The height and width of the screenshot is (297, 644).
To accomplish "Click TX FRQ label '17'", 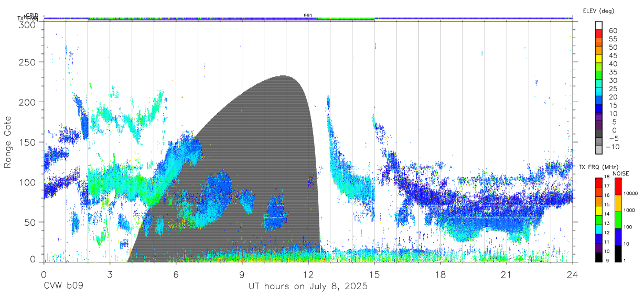I will click(607, 186).
